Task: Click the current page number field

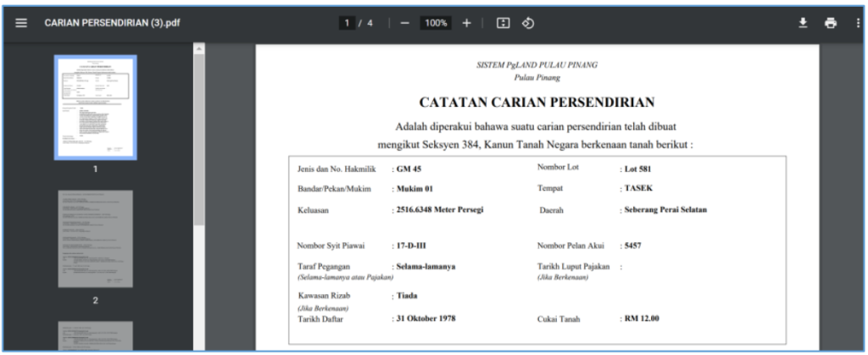Action: (349, 23)
